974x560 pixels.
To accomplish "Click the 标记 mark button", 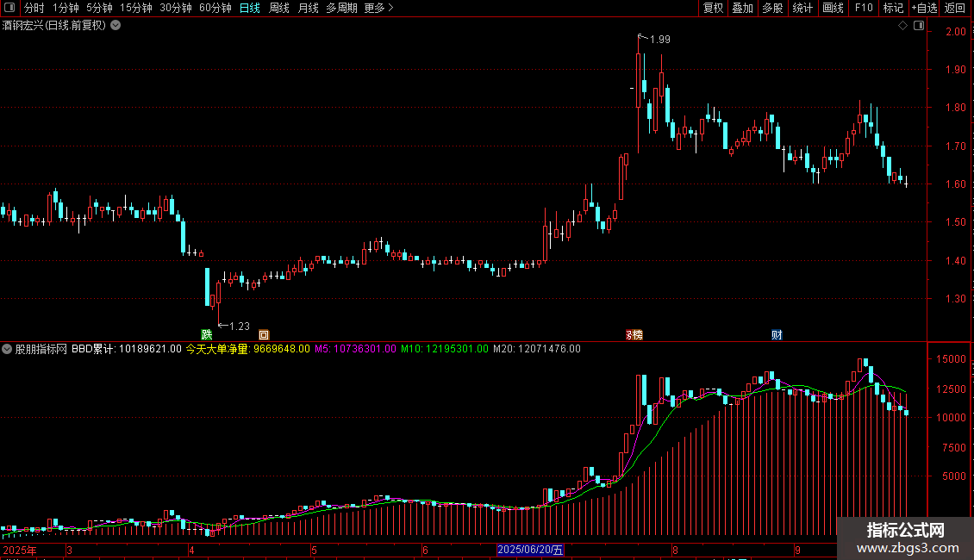I will [x=893, y=8].
